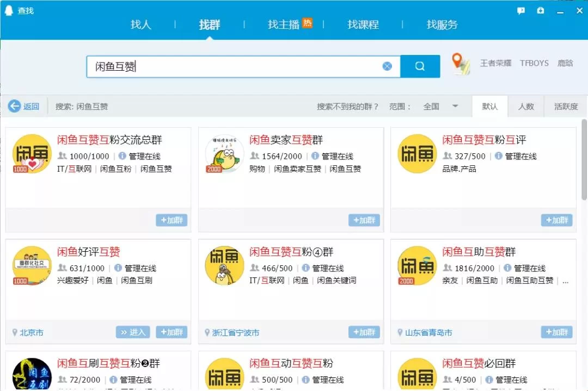Click 加群 on 闲鱼卖家互赞群
Viewport: 588px width, 391px height.
click(364, 220)
